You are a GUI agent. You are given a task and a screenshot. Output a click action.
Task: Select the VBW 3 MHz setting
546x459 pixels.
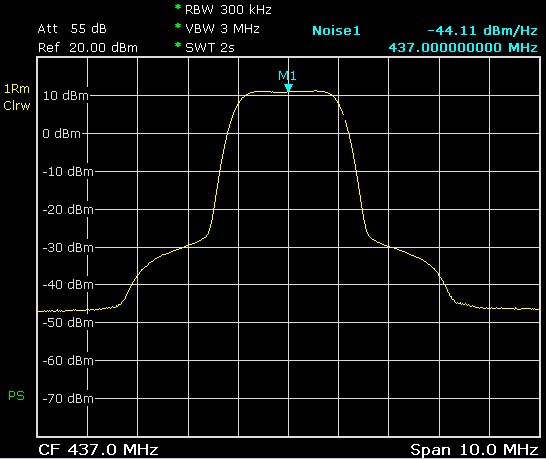222,29
